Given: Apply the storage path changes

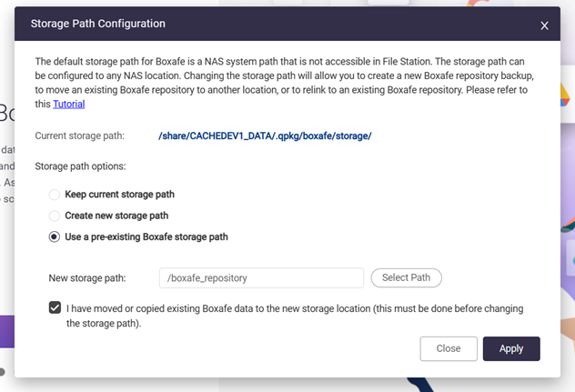Looking at the screenshot, I should point(510,348).
